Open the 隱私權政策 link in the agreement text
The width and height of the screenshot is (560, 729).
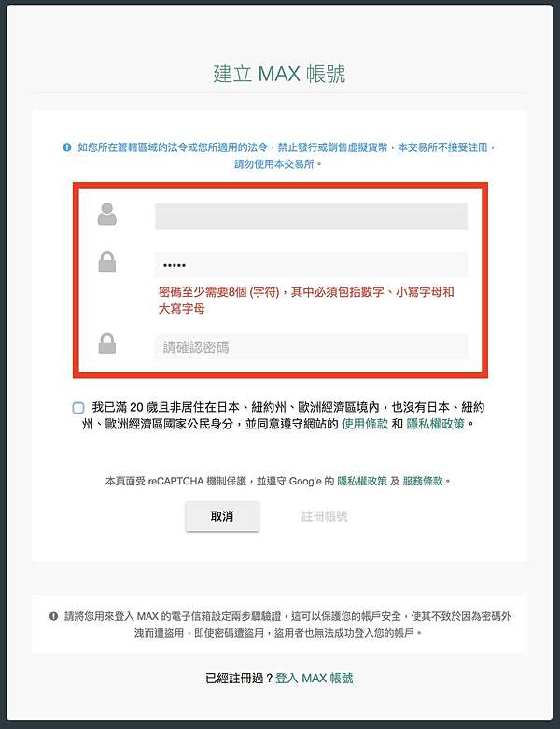click(x=436, y=424)
